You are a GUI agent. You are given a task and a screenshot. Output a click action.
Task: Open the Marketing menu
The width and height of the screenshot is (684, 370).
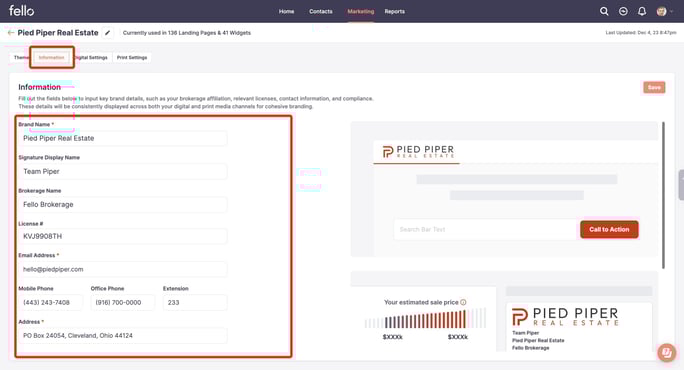pos(360,11)
